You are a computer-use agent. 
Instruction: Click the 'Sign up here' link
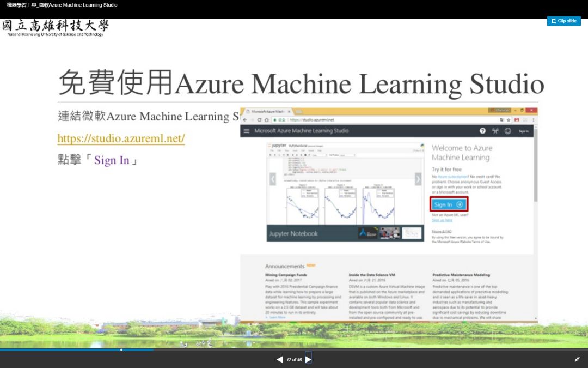442,220
